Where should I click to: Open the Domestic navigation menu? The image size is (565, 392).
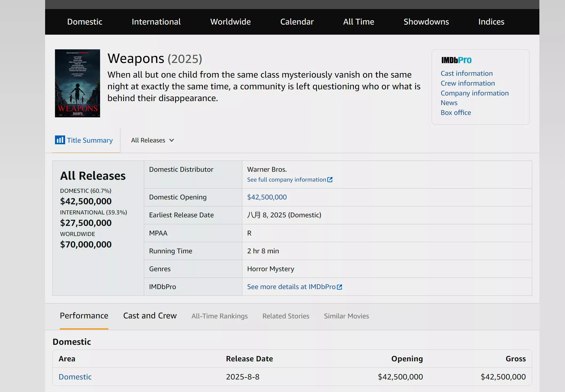point(85,22)
